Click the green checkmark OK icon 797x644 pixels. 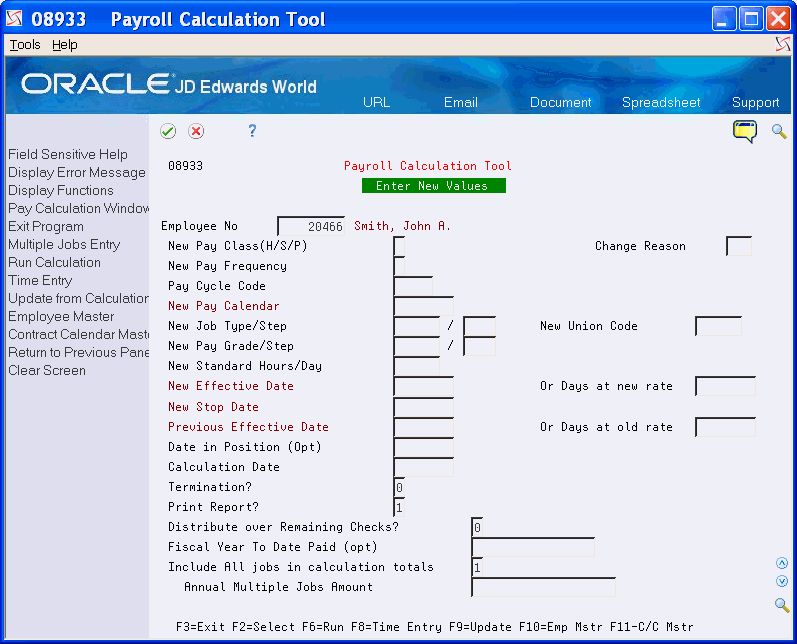pyautogui.click(x=168, y=131)
